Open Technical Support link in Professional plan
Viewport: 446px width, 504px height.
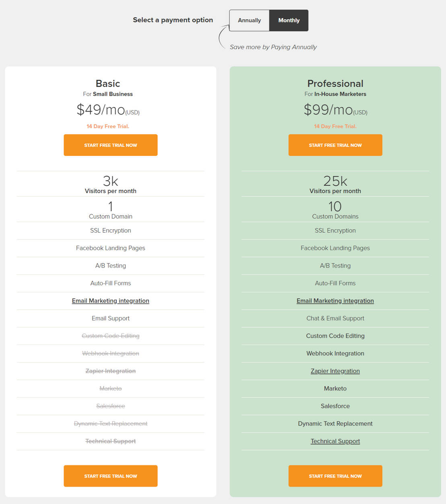click(335, 441)
